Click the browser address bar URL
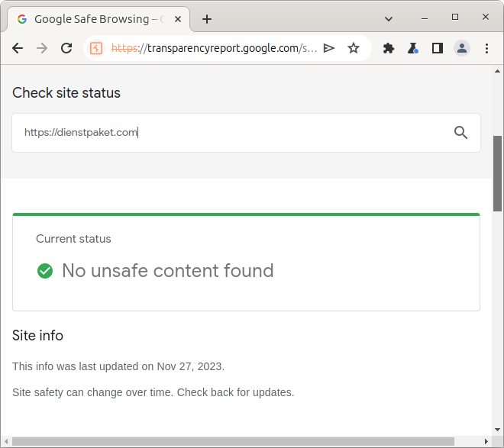 coord(214,48)
